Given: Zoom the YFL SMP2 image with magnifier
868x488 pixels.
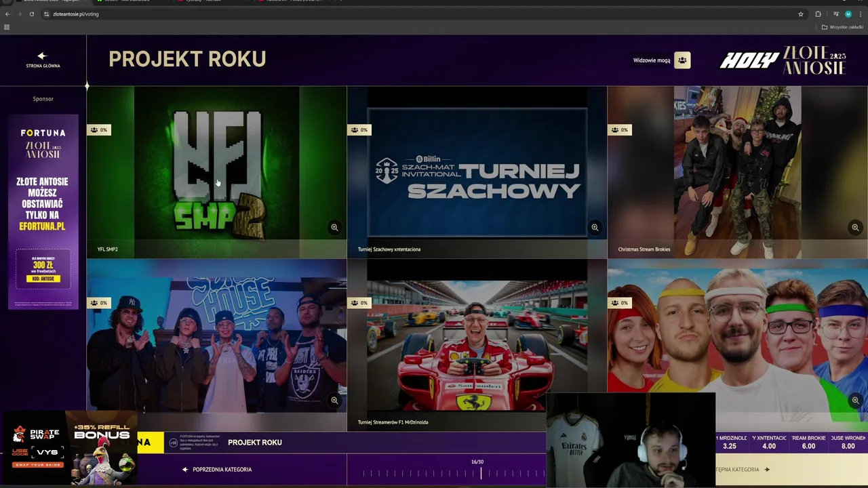Looking at the screenshot, I should (334, 228).
